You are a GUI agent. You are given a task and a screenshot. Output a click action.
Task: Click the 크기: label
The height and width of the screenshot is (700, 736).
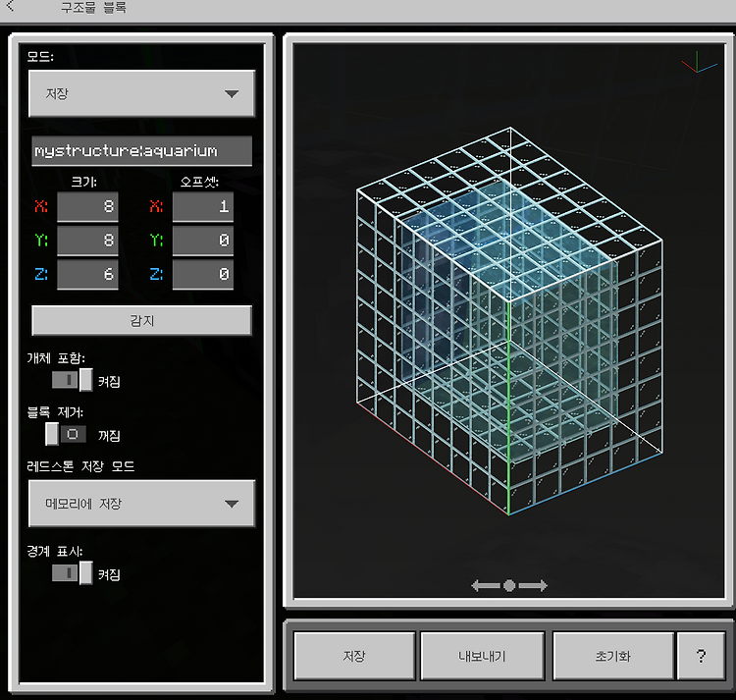84,182
